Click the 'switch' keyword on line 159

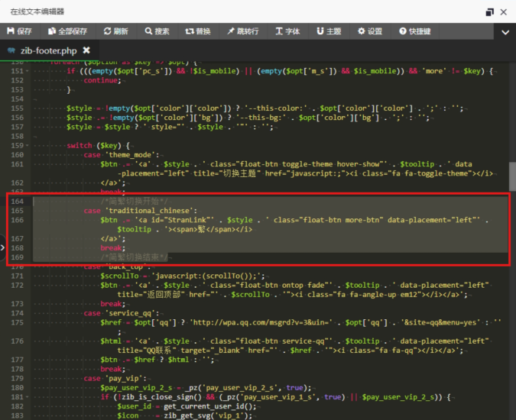coord(80,145)
